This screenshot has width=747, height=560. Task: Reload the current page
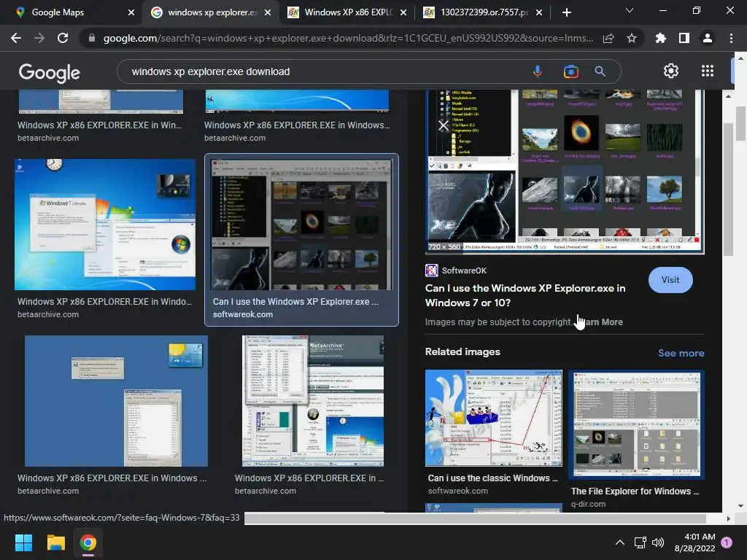63,38
